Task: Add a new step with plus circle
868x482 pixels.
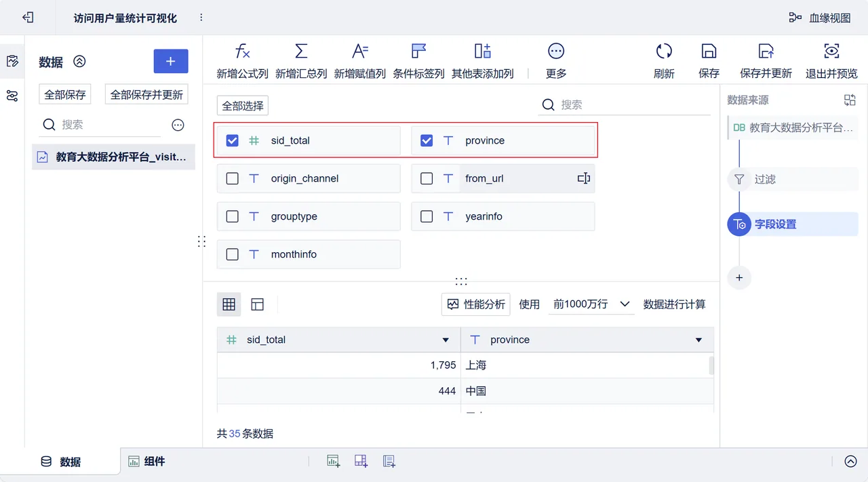Action: 739,277
